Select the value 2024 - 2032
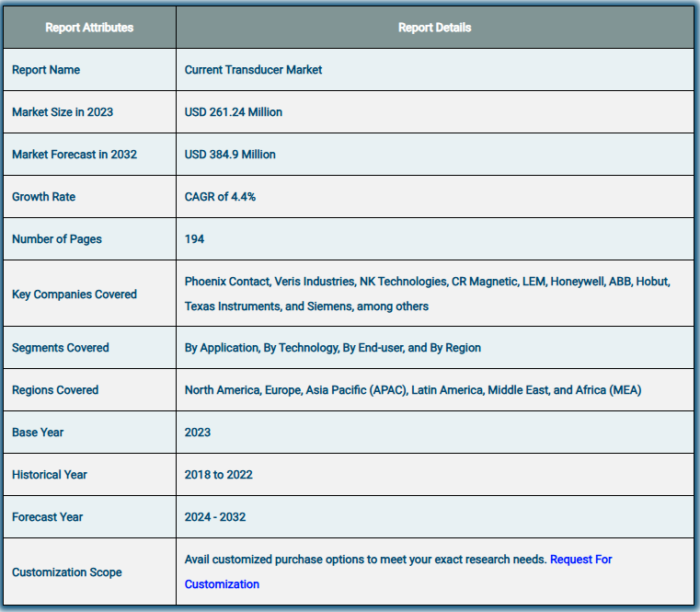This screenshot has width=700, height=612. coord(214,517)
